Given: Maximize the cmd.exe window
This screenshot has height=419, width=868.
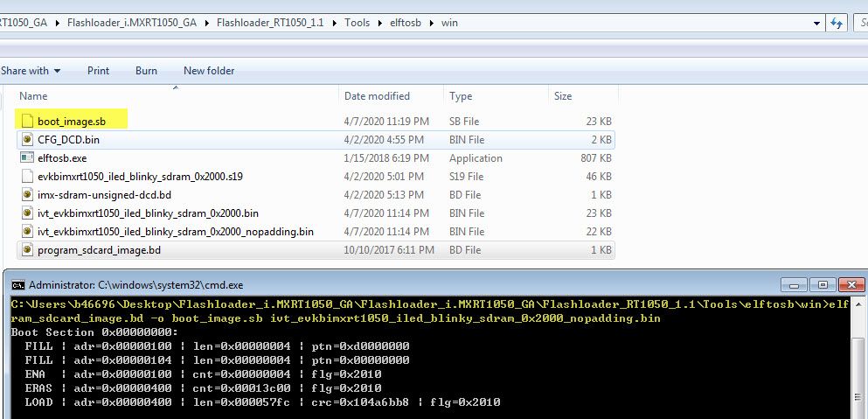Looking at the screenshot, I should pos(823,285).
